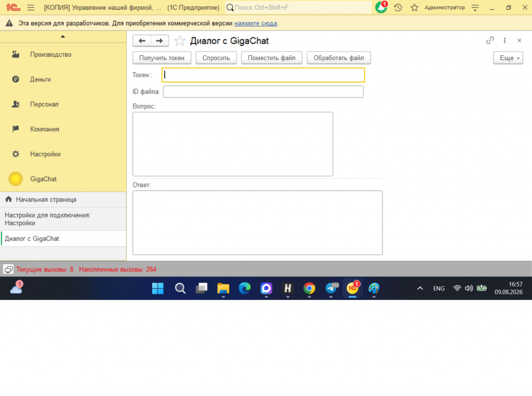The image size is (532, 396).
Task: Click the search magnifier icon
Action: coord(230,7)
